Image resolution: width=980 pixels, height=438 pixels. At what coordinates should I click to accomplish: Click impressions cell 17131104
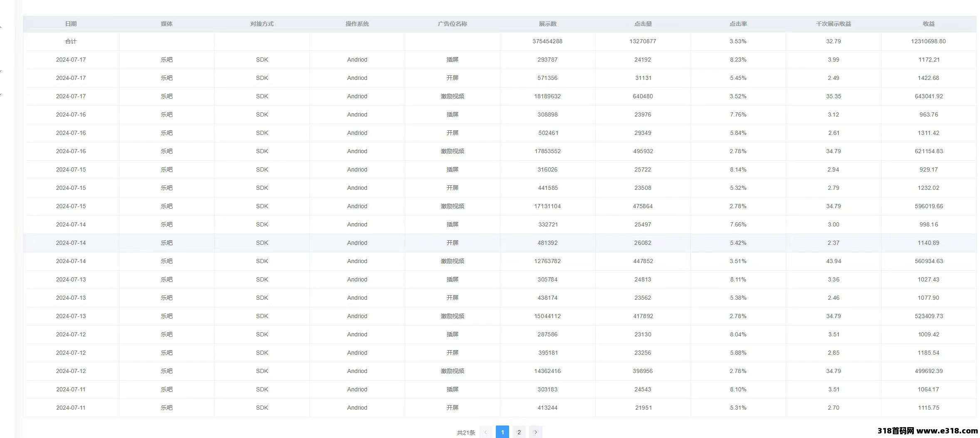point(547,206)
